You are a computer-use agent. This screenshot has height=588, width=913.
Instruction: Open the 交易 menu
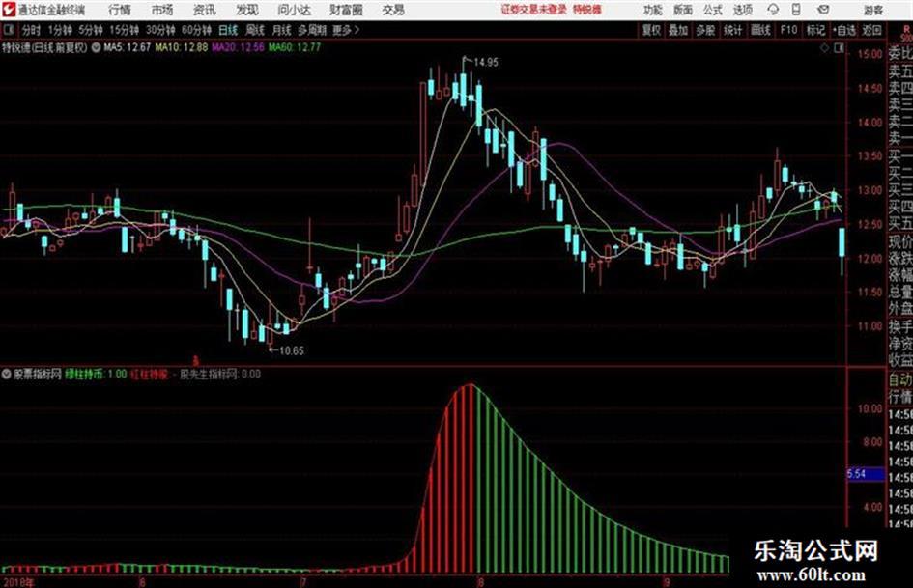click(393, 10)
